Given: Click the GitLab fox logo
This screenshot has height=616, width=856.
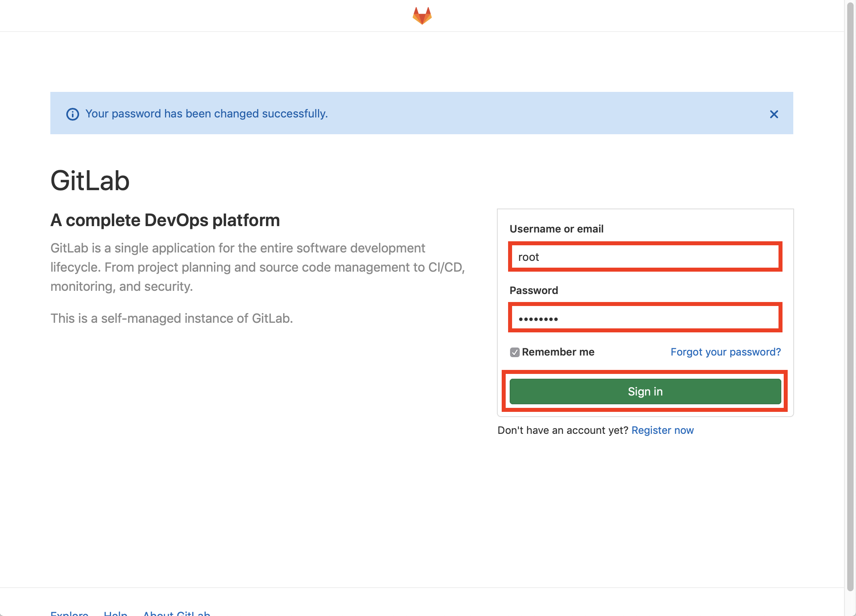Looking at the screenshot, I should tap(422, 16).
